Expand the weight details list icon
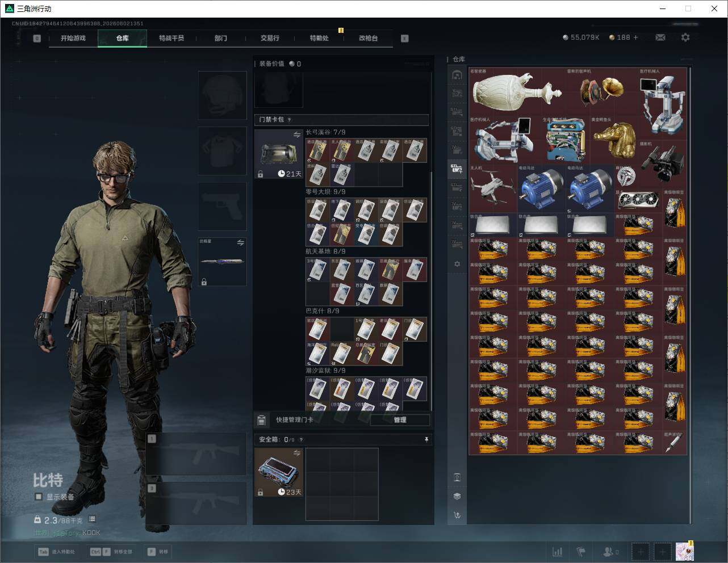The width and height of the screenshot is (728, 563). (92, 519)
